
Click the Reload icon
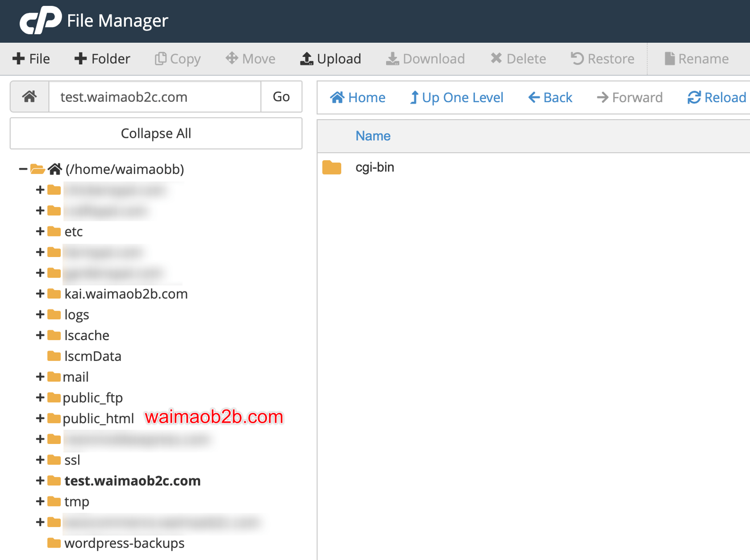tap(694, 97)
